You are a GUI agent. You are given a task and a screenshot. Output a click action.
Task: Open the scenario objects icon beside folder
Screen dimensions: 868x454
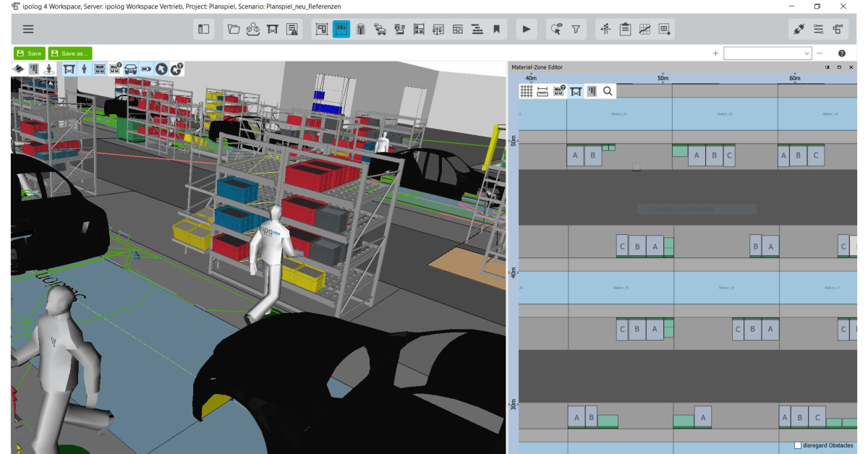click(252, 30)
